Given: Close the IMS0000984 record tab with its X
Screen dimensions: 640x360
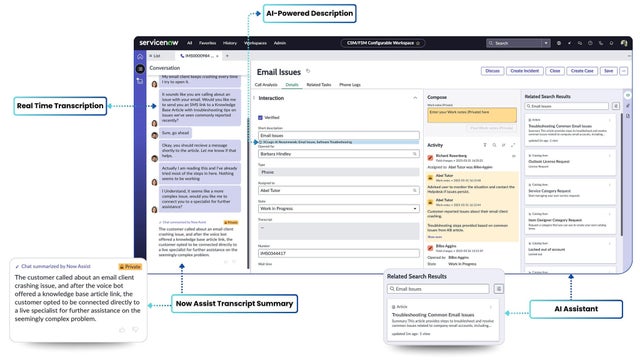Looking at the screenshot, I should 218,56.
